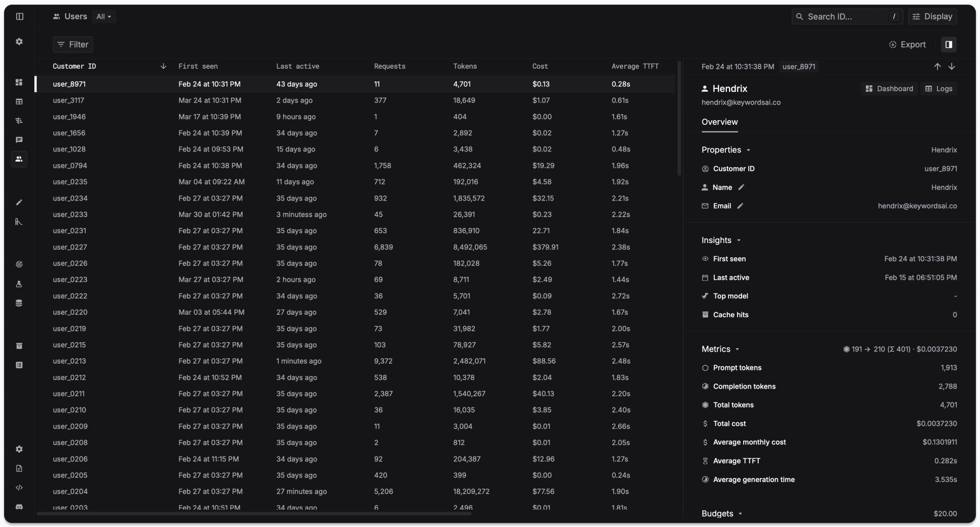
Task: Select the dashboard grid icon in sidebar
Action: click(x=20, y=82)
